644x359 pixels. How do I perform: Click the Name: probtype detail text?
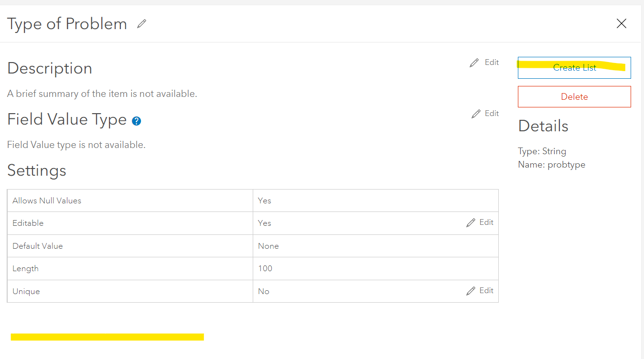tap(551, 165)
